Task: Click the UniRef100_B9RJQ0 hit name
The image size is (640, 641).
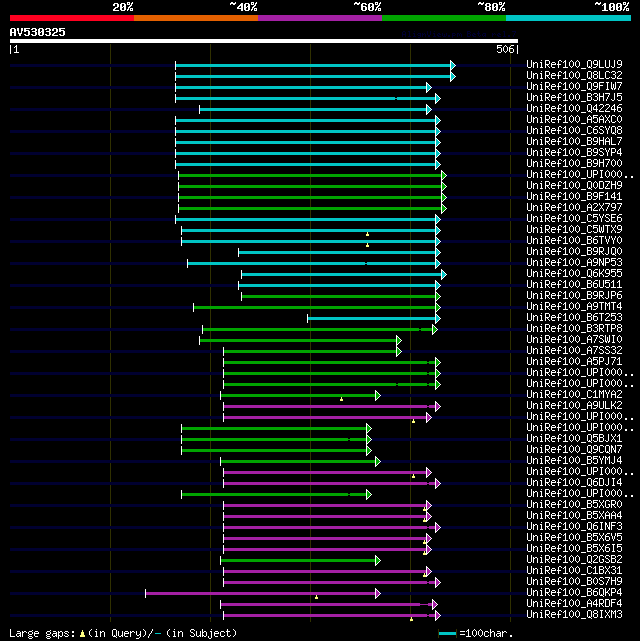Action: point(574,251)
